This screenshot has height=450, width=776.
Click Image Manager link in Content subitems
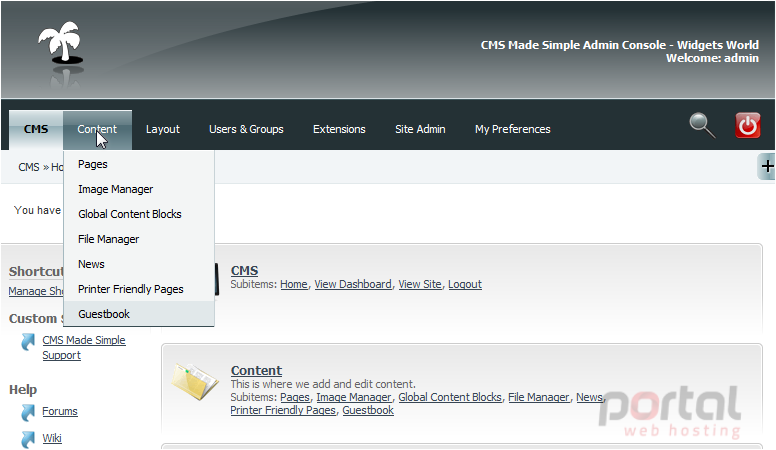point(353,398)
